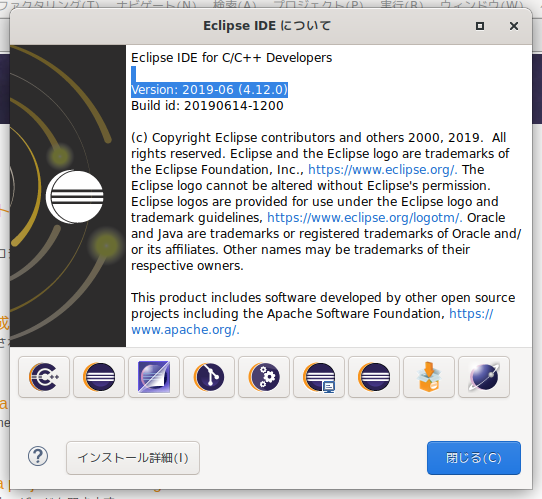Click the Build id: 20190614-1200 text
The width and height of the screenshot is (542, 499).
click(207, 106)
